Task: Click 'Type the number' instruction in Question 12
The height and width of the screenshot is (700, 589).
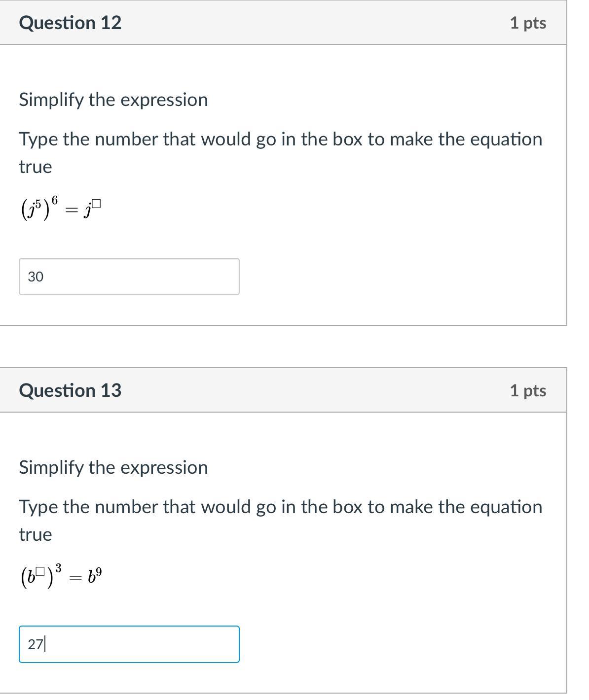Action: tap(280, 140)
